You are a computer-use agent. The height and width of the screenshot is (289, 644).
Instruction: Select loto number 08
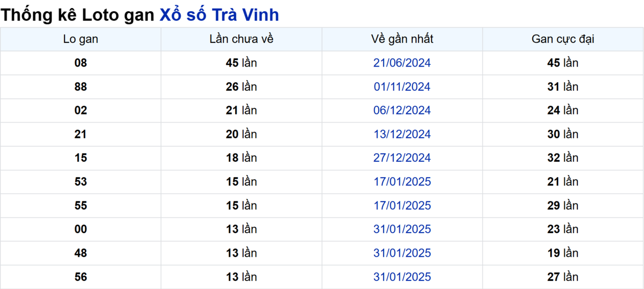tap(80, 63)
